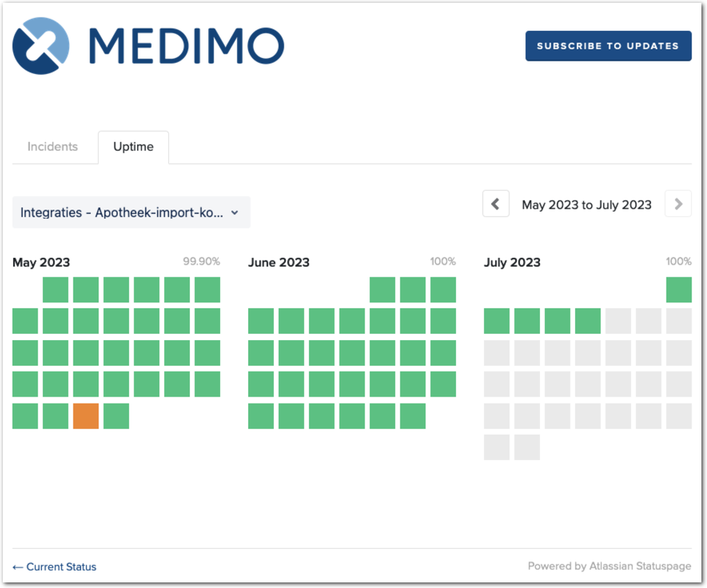This screenshot has width=707, height=588.
Task: Select the Uptime tab
Action: point(133,147)
